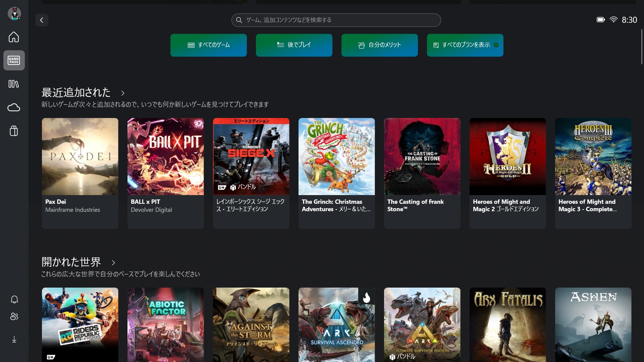
Task: Open 自分のメリット
Action: click(379, 45)
